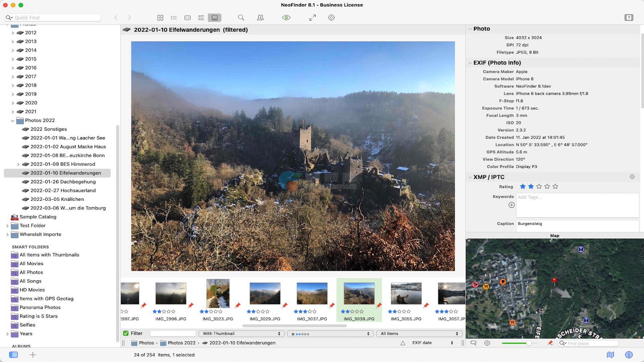Switch to icon grid view

point(160,18)
